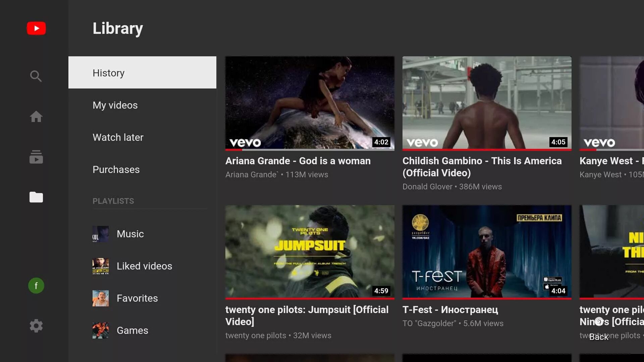The width and height of the screenshot is (644, 362).
Task: Select the Library folder icon
Action: click(36, 197)
